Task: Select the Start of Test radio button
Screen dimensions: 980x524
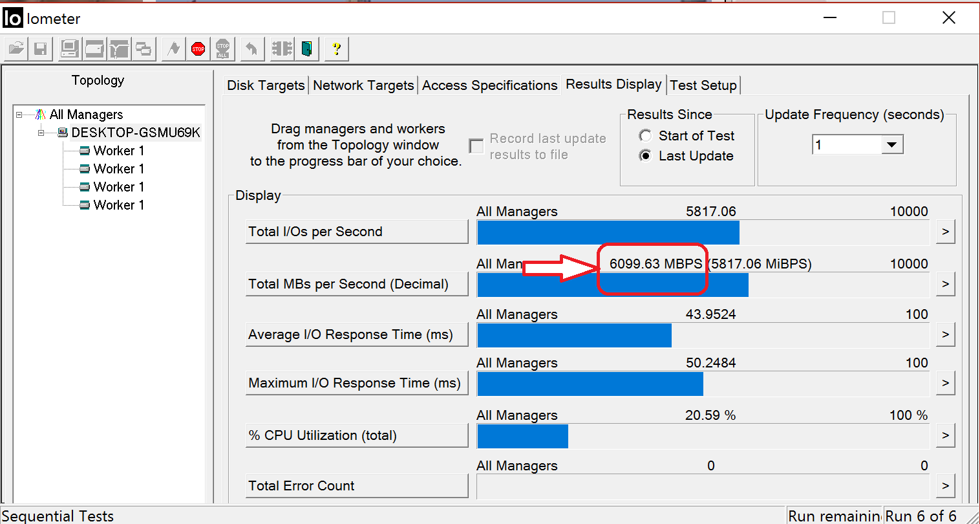Action: [x=645, y=136]
